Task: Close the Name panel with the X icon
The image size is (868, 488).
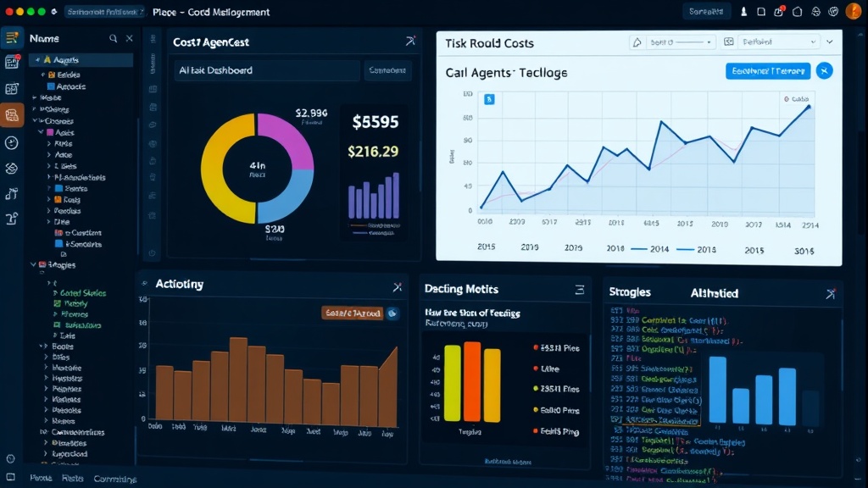Action: (129, 38)
